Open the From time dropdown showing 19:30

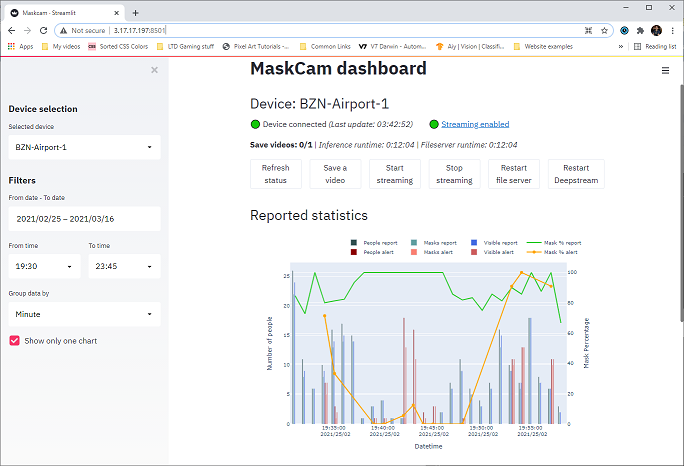(x=44, y=267)
